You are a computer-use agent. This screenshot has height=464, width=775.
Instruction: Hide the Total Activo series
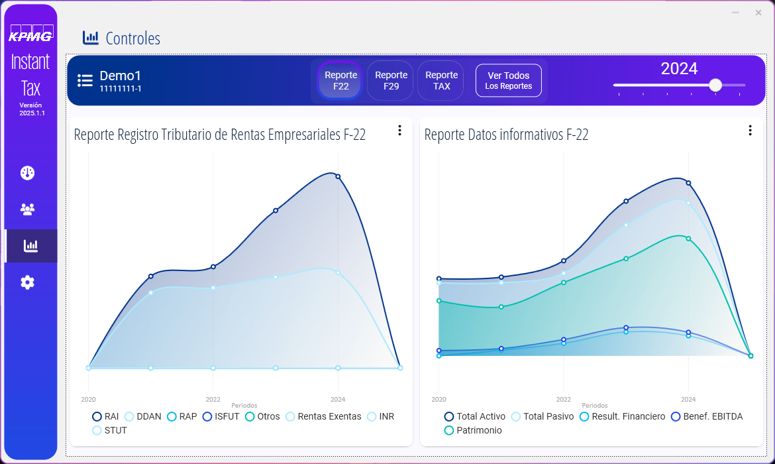pyautogui.click(x=475, y=416)
